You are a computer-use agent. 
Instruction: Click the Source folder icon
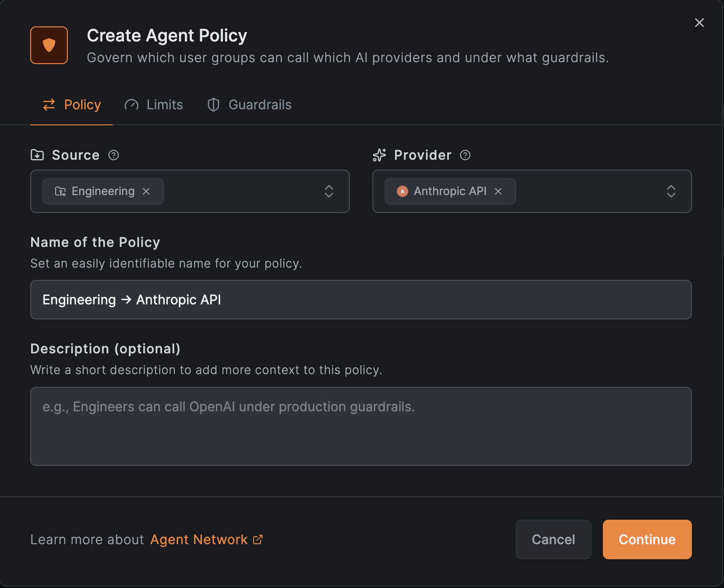click(x=37, y=155)
